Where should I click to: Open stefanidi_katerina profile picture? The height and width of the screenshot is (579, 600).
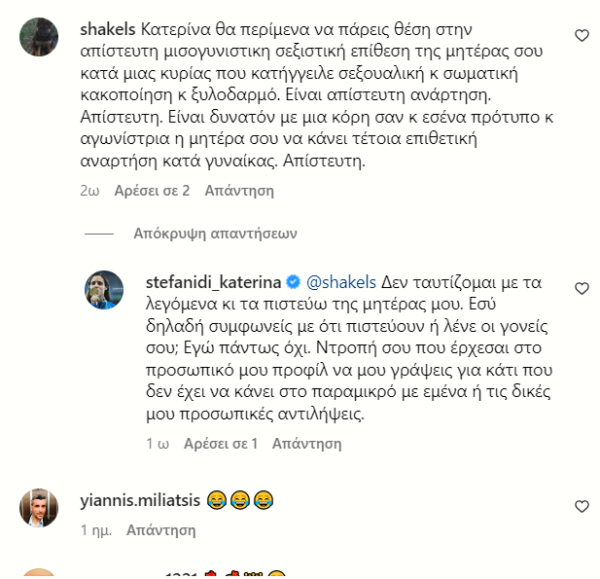pos(103,290)
